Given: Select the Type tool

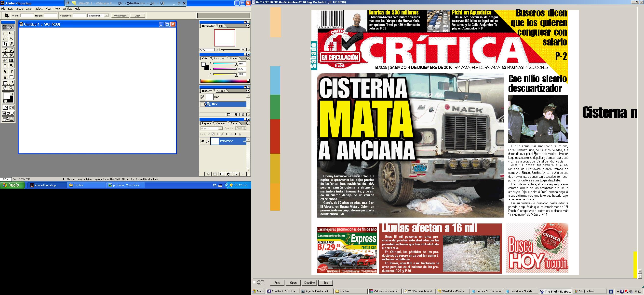Looking at the screenshot, I should tap(11, 72).
